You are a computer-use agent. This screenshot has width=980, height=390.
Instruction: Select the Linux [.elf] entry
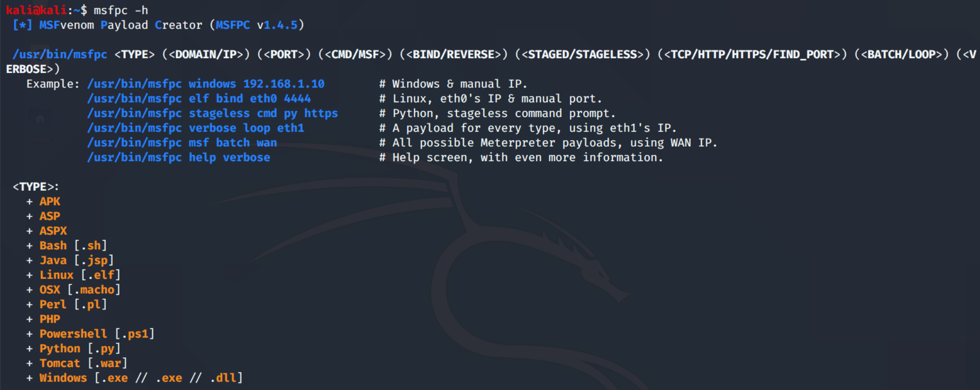[80, 275]
